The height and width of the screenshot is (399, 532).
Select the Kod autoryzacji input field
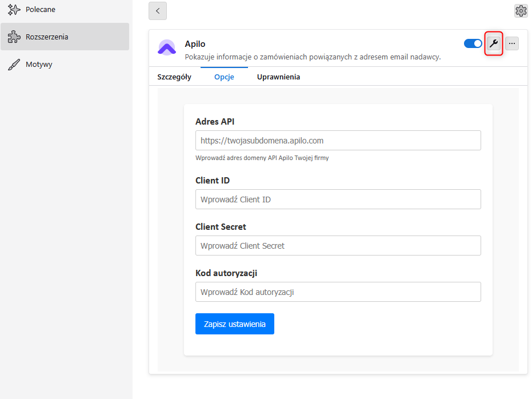click(x=338, y=292)
